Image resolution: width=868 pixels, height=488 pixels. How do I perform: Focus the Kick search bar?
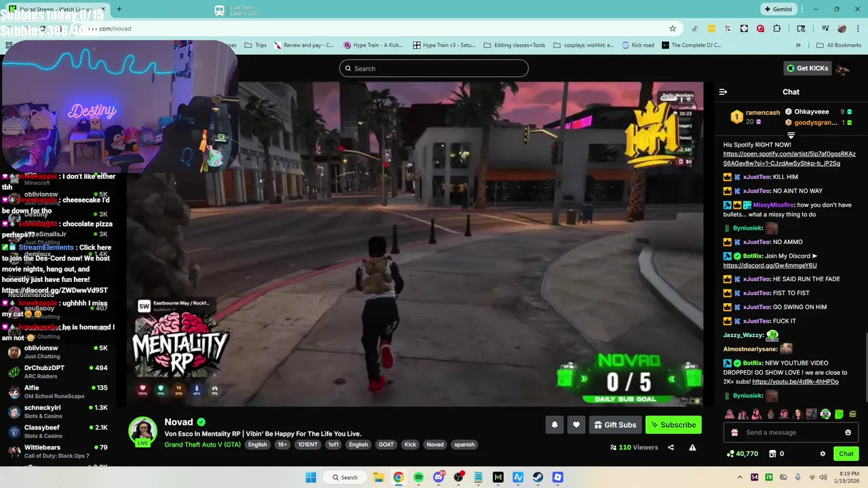[x=434, y=68]
